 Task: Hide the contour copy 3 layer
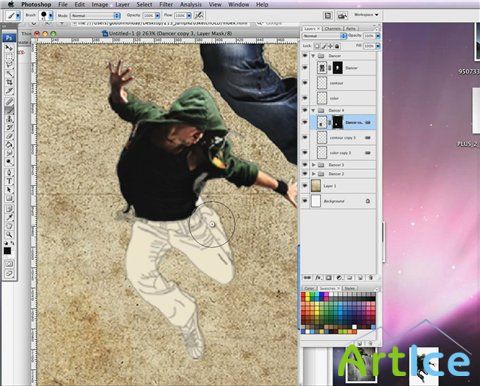pyautogui.click(x=305, y=137)
